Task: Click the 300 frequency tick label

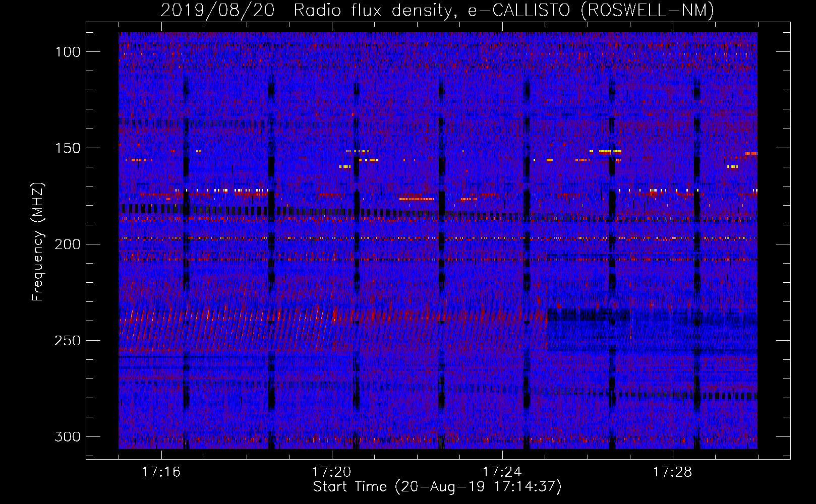Action: tap(68, 436)
